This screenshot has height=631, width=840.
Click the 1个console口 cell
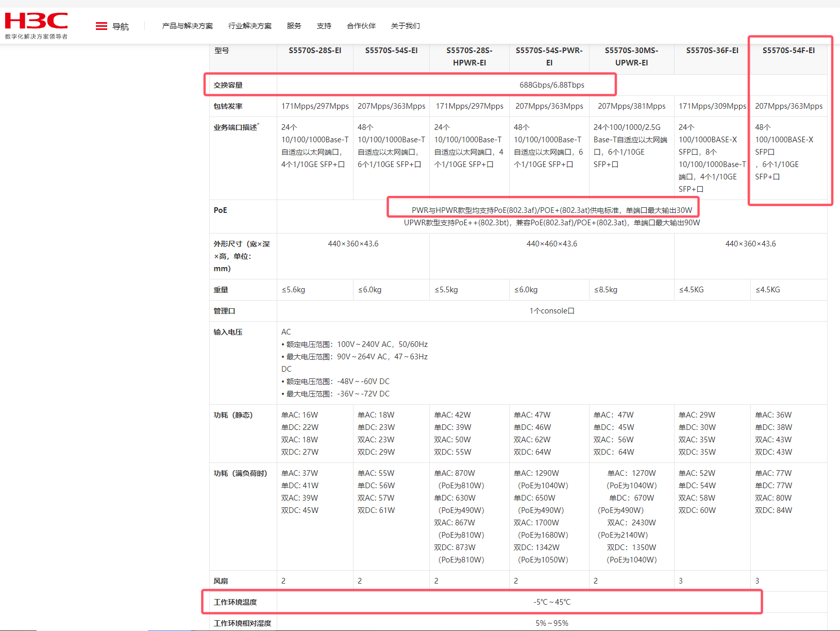(x=551, y=311)
